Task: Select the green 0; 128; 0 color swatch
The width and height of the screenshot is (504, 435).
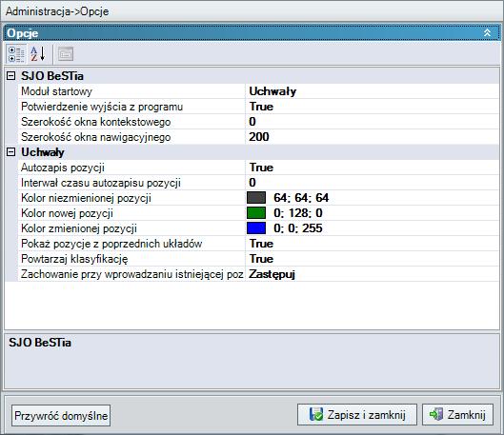Action: click(x=256, y=213)
